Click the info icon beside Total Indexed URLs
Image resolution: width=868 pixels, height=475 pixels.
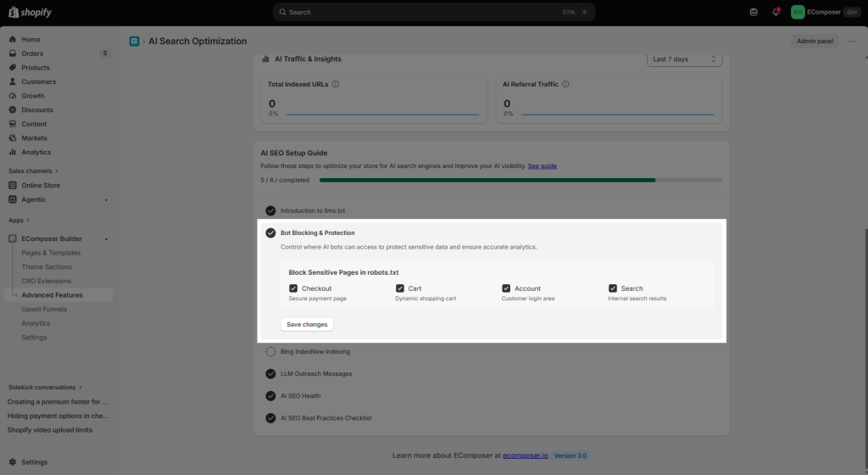(x=336, y=84)
